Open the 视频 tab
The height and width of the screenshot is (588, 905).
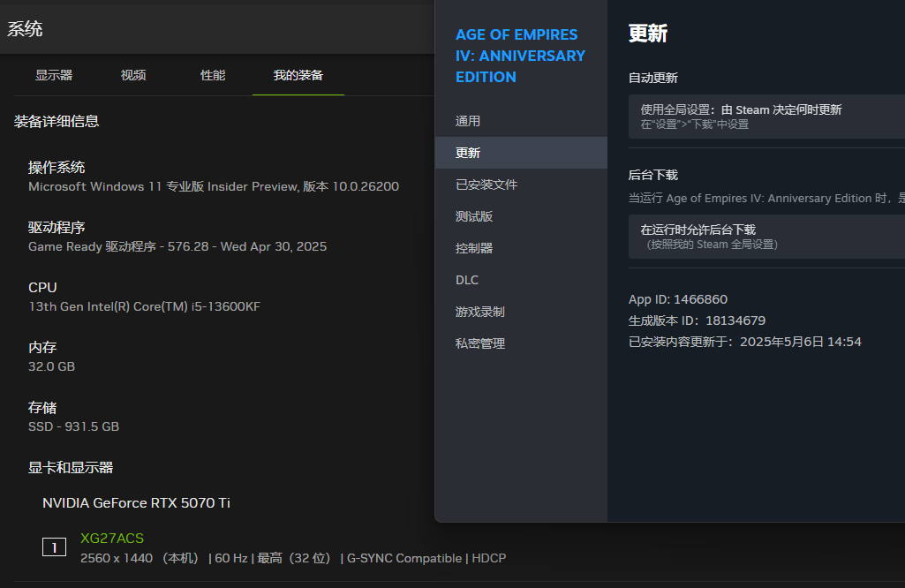(x=133, y=75)
